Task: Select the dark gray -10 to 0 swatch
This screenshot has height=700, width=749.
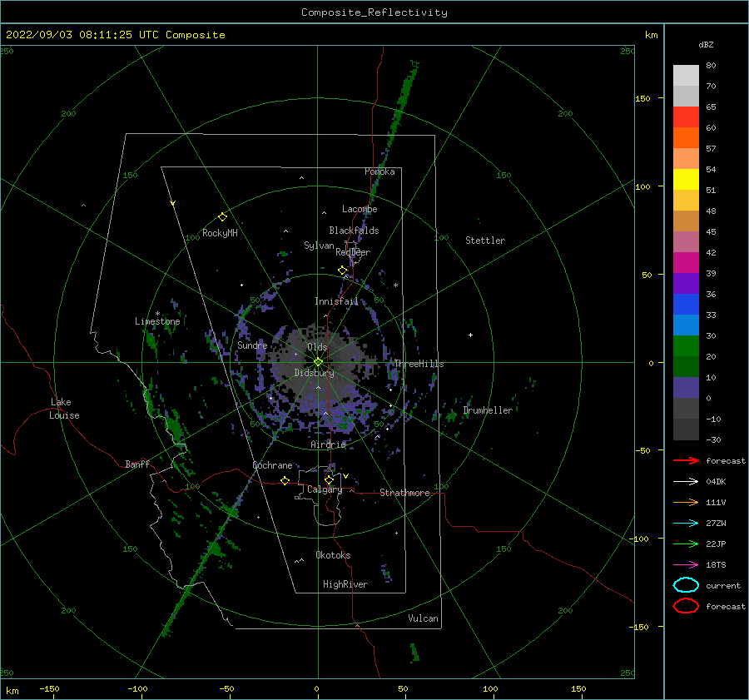Action: (686, 408)
